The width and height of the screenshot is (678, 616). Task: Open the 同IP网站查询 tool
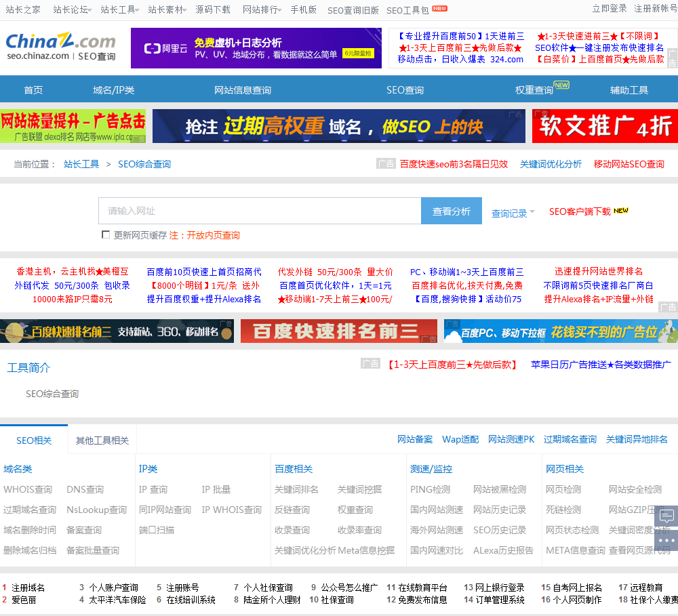(x=165, y=510)
